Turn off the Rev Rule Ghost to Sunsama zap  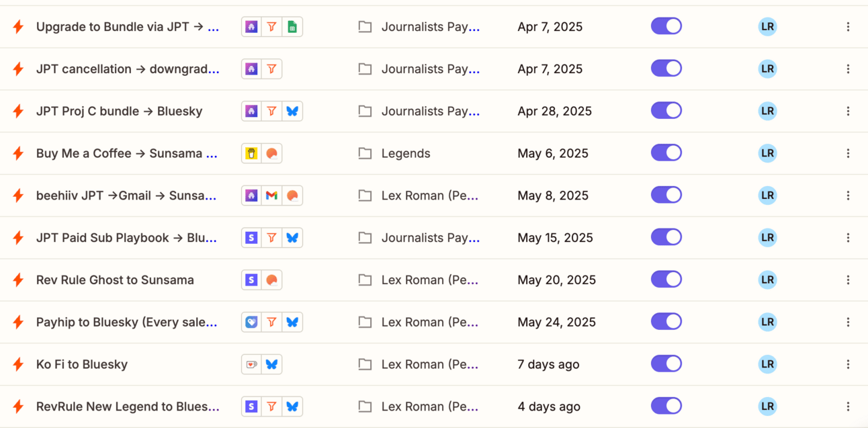click(666, 280)
